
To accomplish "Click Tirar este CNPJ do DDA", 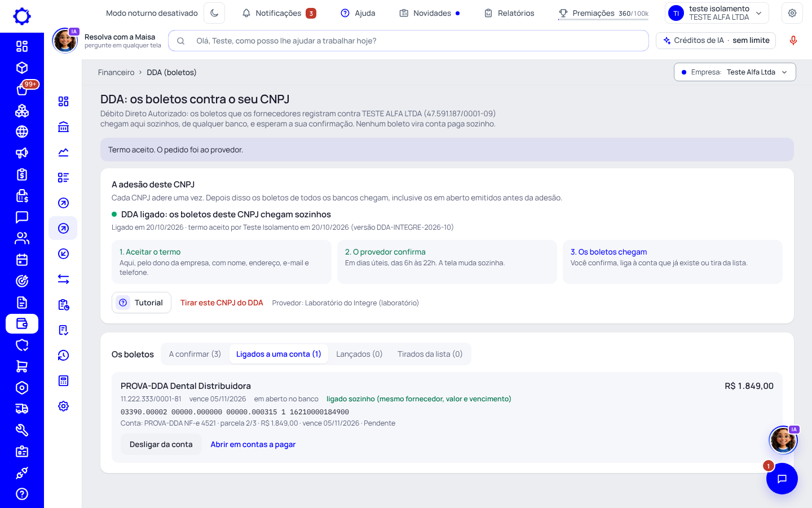I will (222, 303).
